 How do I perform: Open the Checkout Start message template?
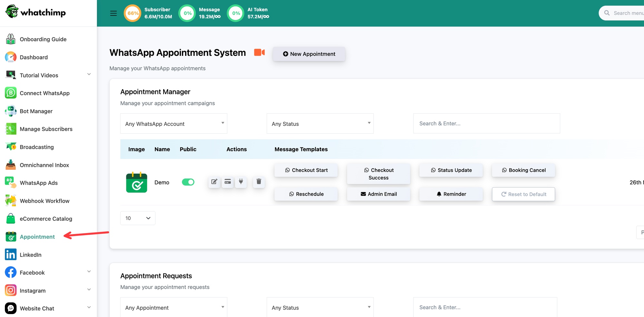(x=306, y=170)
